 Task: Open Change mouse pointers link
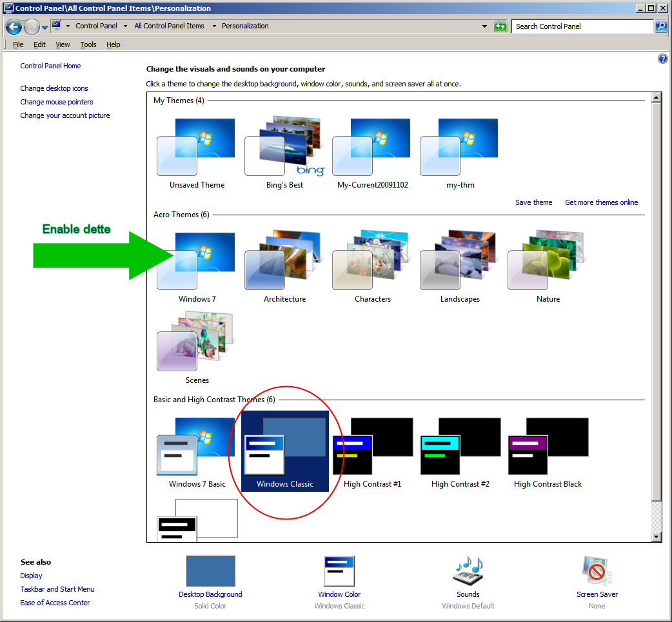point(57,102)
